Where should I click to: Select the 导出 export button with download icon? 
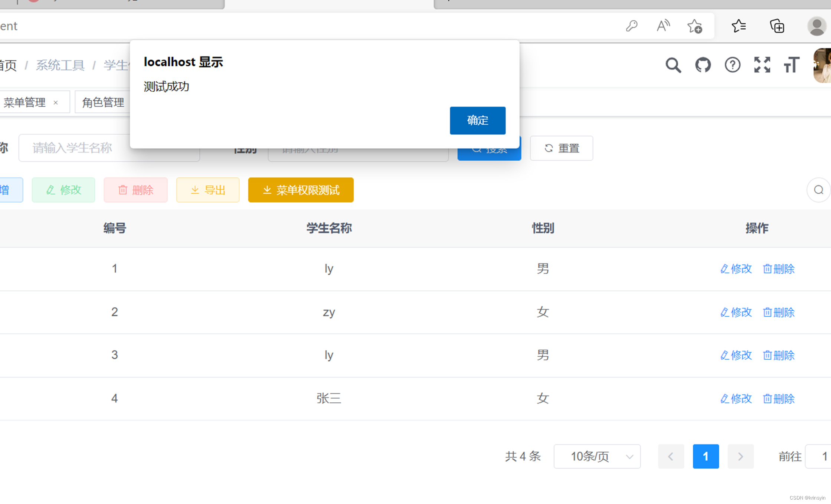pos(207,190)
